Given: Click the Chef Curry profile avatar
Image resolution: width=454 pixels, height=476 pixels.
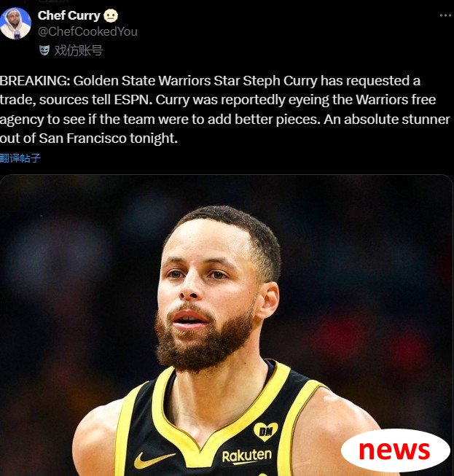Looking at the screenshot, I should pyautogui.click(x=15, y=23).
